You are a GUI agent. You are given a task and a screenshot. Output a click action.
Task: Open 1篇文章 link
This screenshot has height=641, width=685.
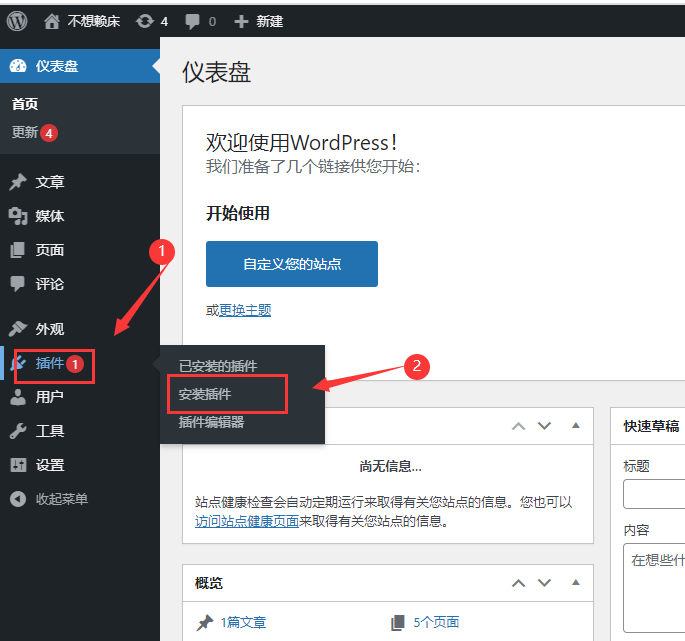(243, 622)
